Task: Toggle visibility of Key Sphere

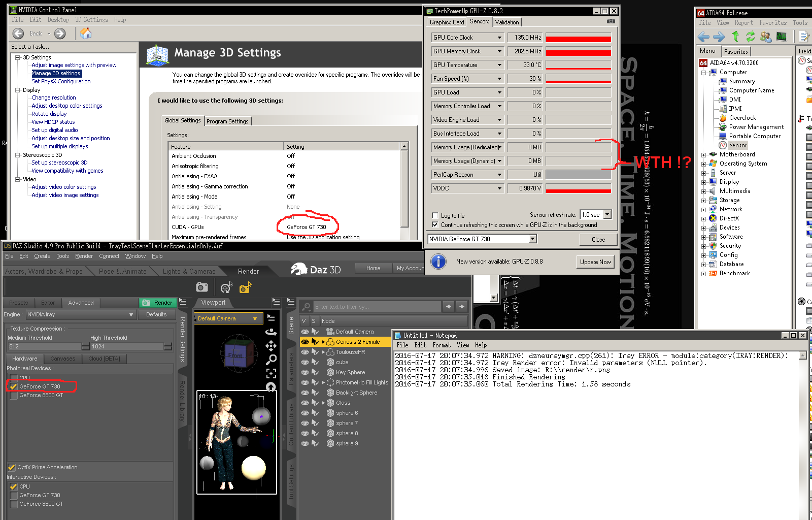Action: point(305,372)
